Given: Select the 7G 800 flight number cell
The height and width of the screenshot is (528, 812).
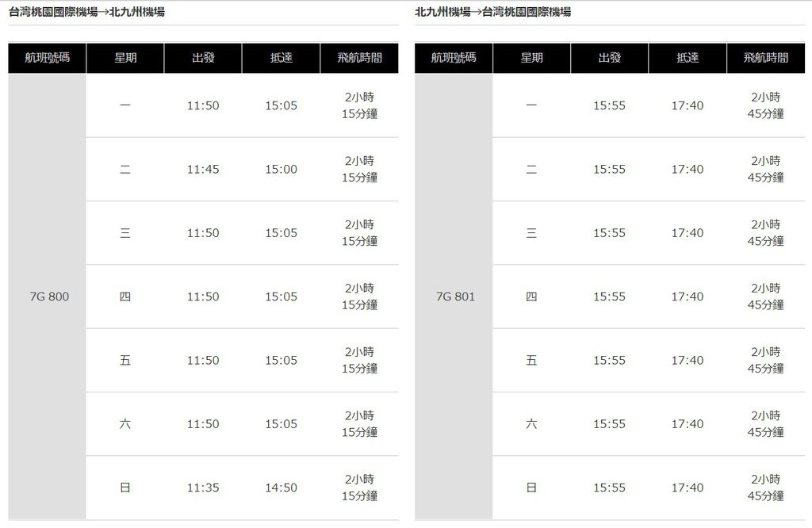Looking at the screenshot, I should click(x=47, y=296).
